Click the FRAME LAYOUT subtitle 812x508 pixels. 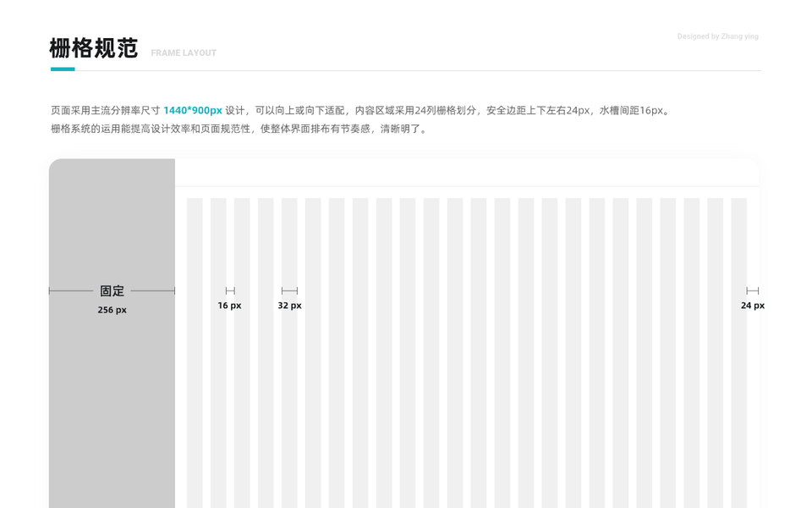click(x=184, y=52)
